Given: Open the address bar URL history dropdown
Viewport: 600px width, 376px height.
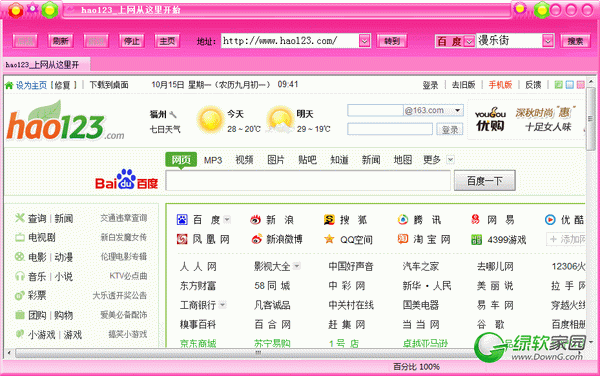Looking at the screenshot, I should (x=364, y=41).
